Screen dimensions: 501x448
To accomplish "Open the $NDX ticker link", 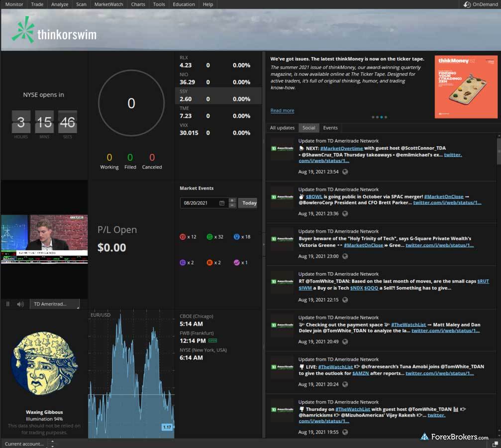I will click(x=356, y=288).
